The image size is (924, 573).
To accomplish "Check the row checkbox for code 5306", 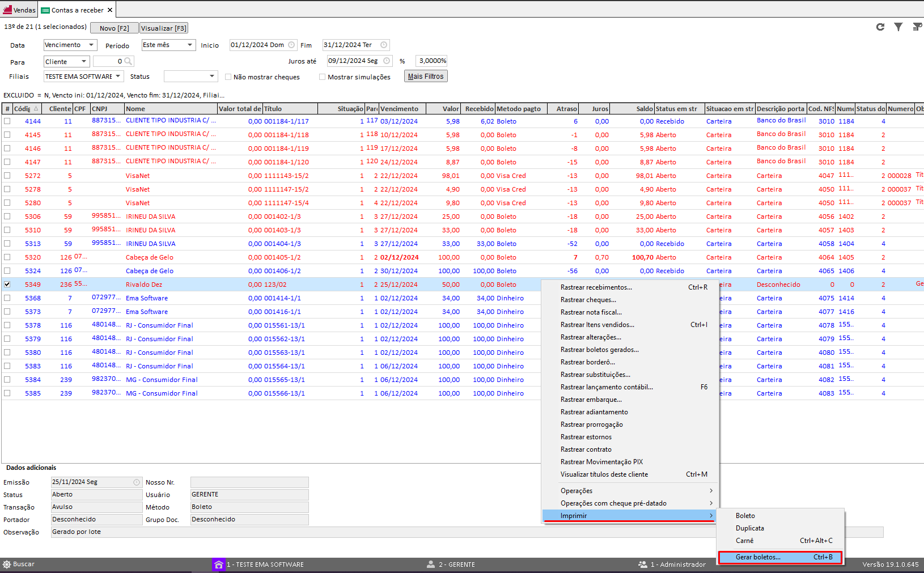I will pyautogui.click(x=7, y=216).
